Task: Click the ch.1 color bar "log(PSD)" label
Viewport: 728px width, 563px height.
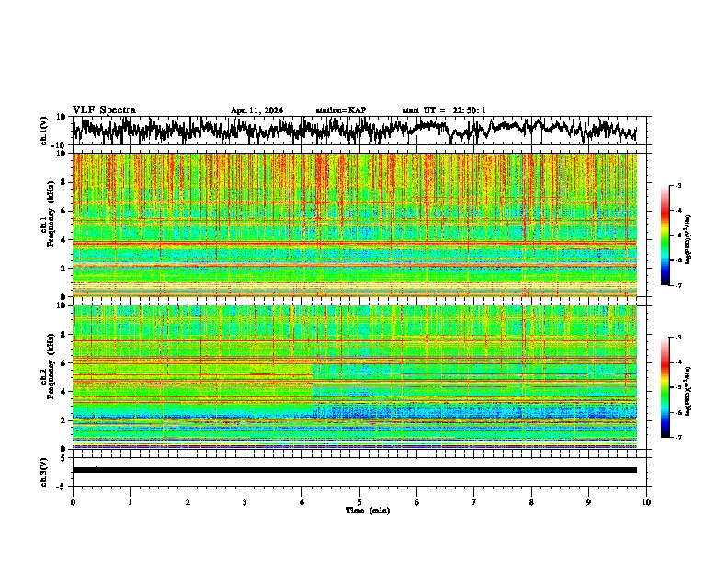Action: click(688, 240)
